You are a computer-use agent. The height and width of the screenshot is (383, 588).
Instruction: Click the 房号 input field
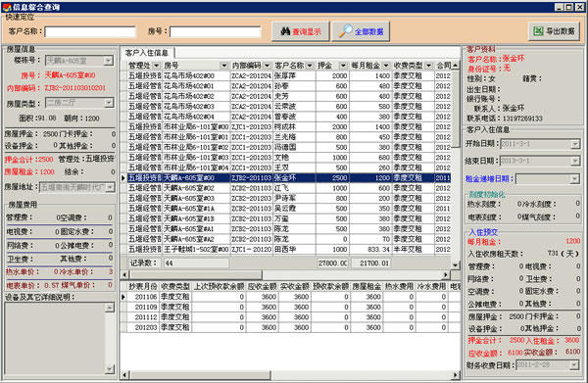(x=216, y=32)
